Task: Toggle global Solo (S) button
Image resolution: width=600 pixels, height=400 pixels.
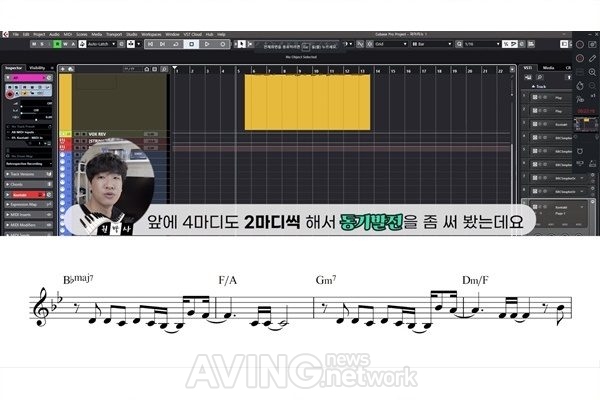Action: (x=42, y=44)
